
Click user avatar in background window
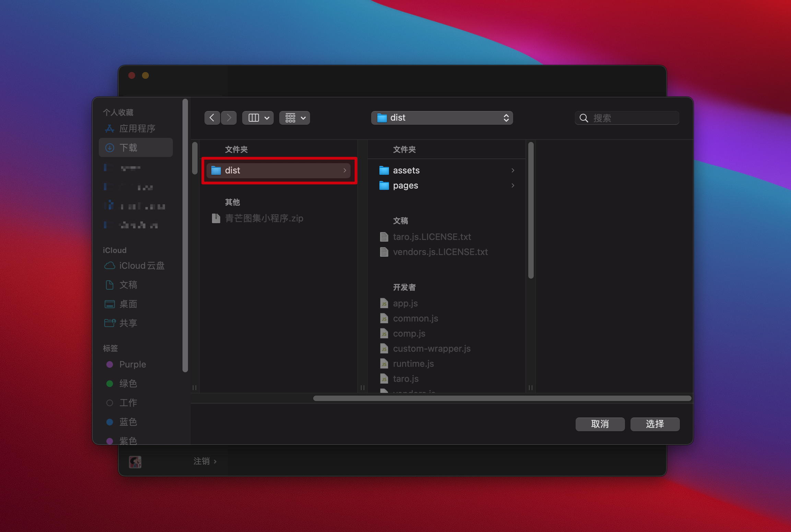(x=135, y=462)
